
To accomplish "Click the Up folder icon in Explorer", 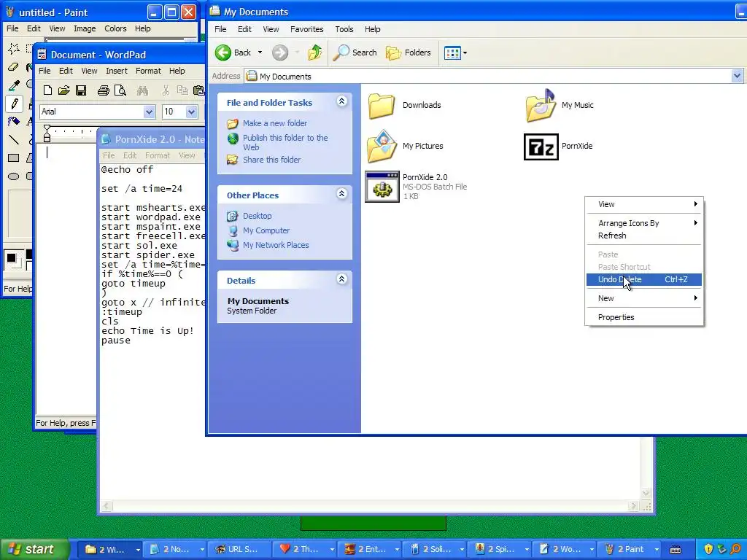I will pyautogui.click(x=315, y=52).
